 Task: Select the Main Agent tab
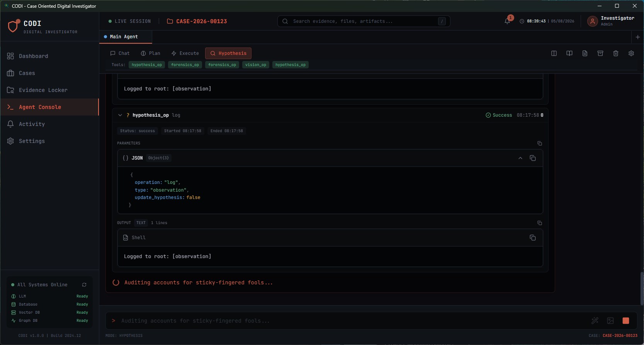pyautogui.click(x=126, y=37)
